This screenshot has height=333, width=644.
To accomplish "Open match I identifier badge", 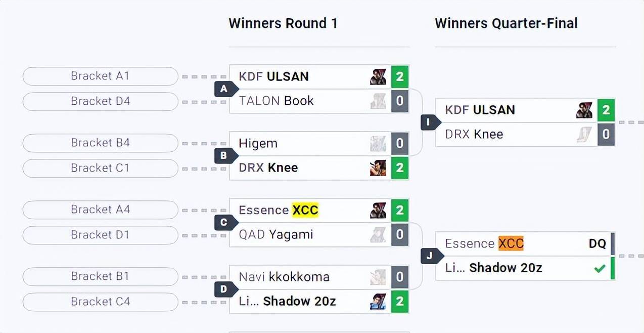I will coord(430,122).
